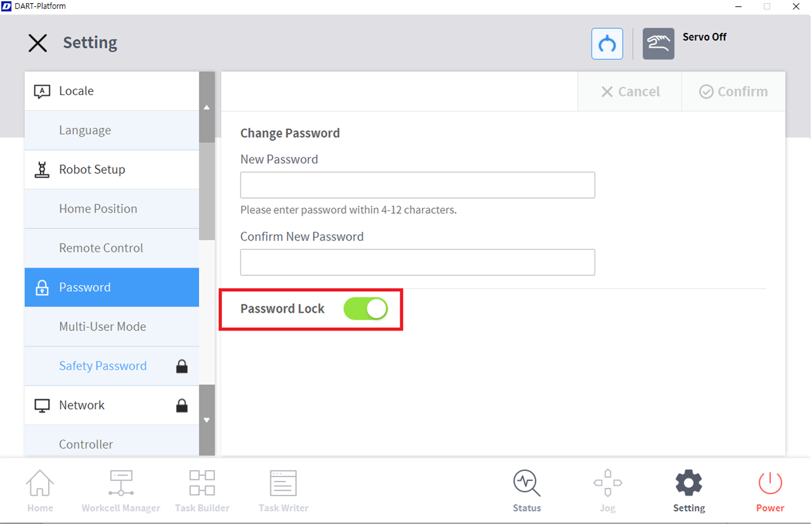Close Setting with the X icon

click(38, 43)
